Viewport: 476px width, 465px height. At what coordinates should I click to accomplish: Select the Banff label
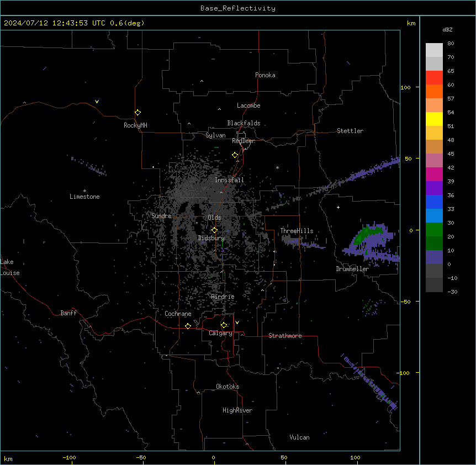coord(68,313)
